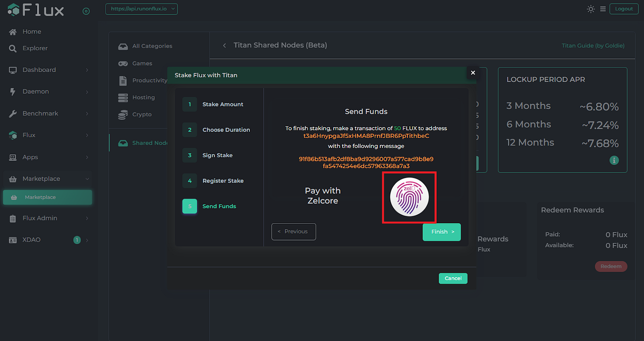Expand the Daemon menu chevron
Image resolution: width=644 pixels, height=341 pixels.
(87, 92)
